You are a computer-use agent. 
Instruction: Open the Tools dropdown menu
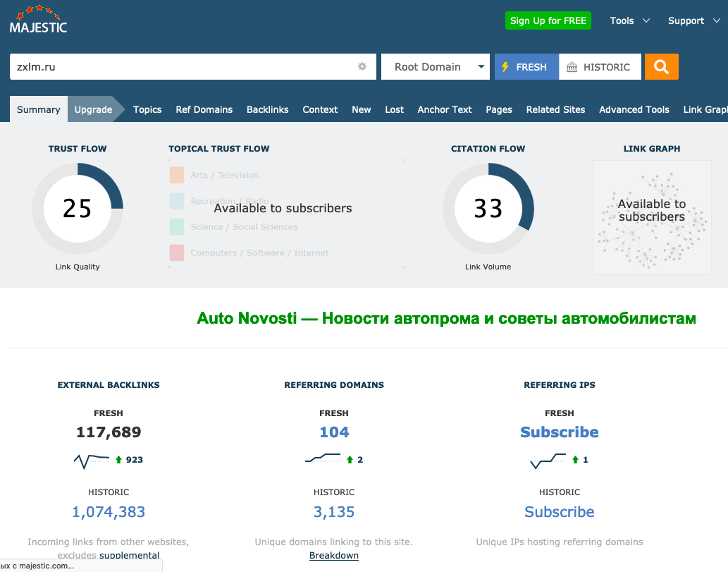coord(629,20)
